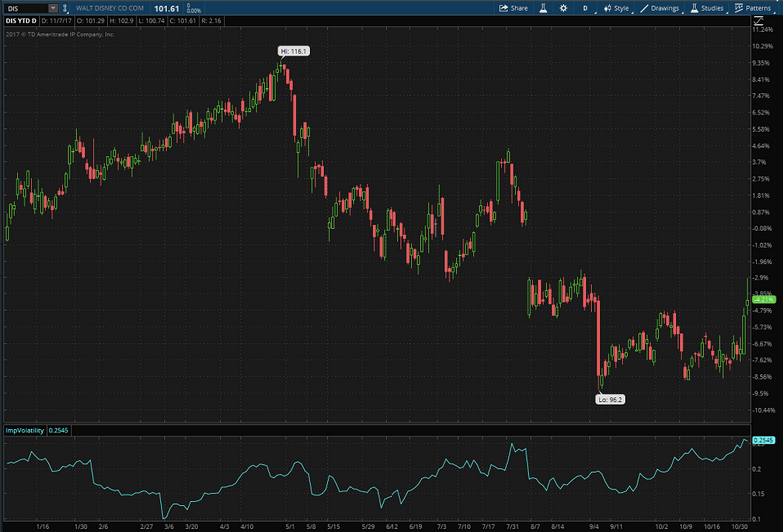
Task: Click the 'D: 11/7/17' date value
Action: click(56, 21)
